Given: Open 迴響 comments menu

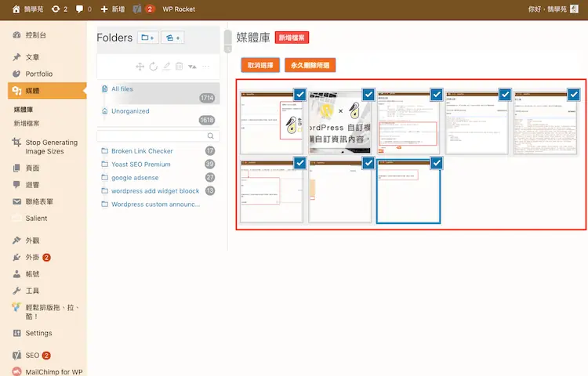Looking at the screenshot, I should tap(32, 185).
